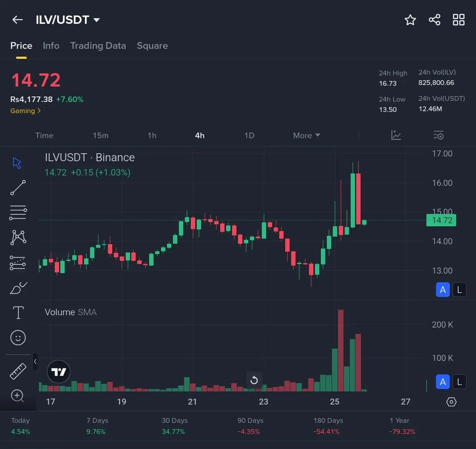Screen dimensions: 476x449
Task: Expand the More intervals dropdown
Action: pyautogui.click(x=307, y=135)
